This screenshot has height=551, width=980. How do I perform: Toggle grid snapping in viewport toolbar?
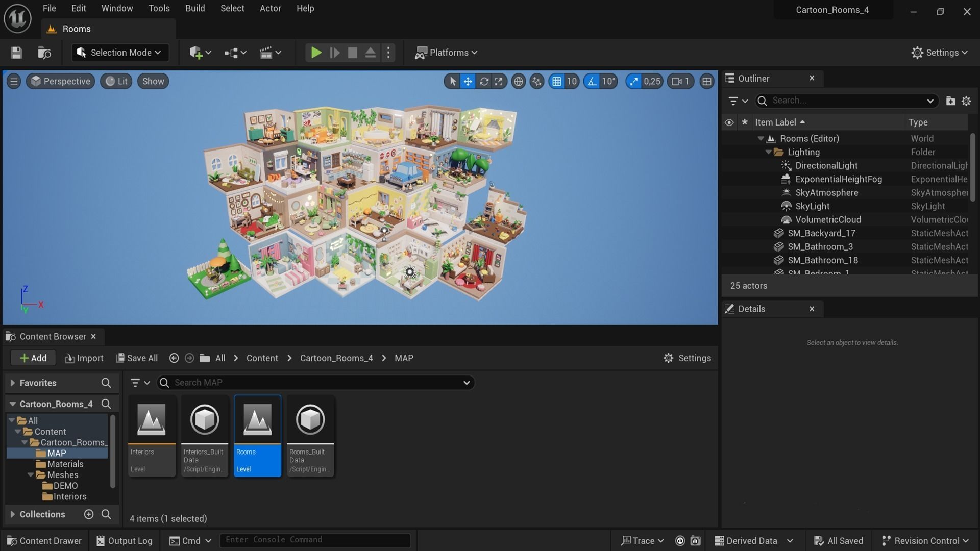(557, 81)
